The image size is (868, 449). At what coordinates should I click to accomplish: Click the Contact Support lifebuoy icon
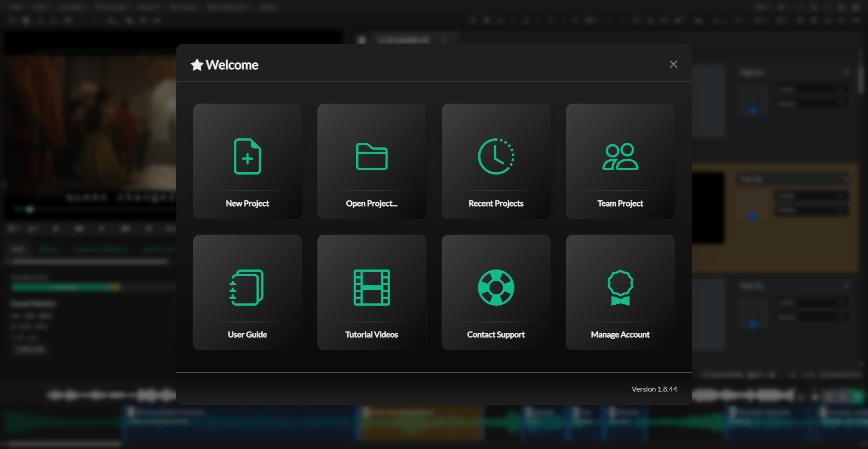tap(496, 288)
